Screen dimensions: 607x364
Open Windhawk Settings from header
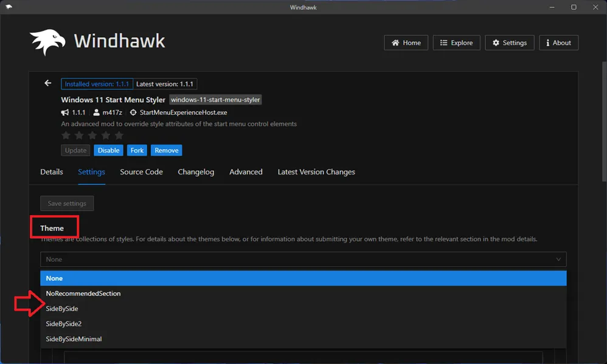pyautogui.click(x=509, y=43)
